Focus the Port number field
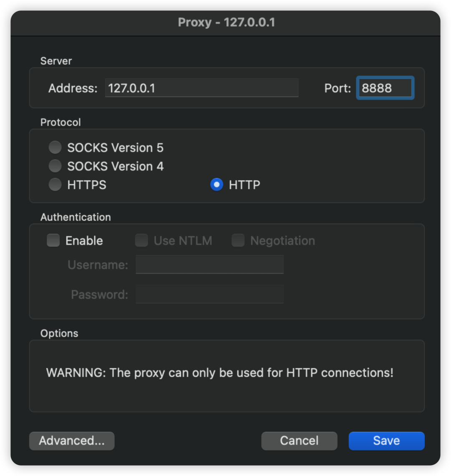Viewport: 451px width, 476px height. [385, 88]
